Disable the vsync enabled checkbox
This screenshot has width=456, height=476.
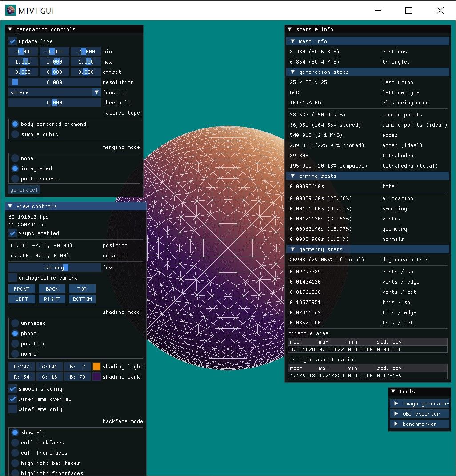pyautogui.click(x=12, y=233)
